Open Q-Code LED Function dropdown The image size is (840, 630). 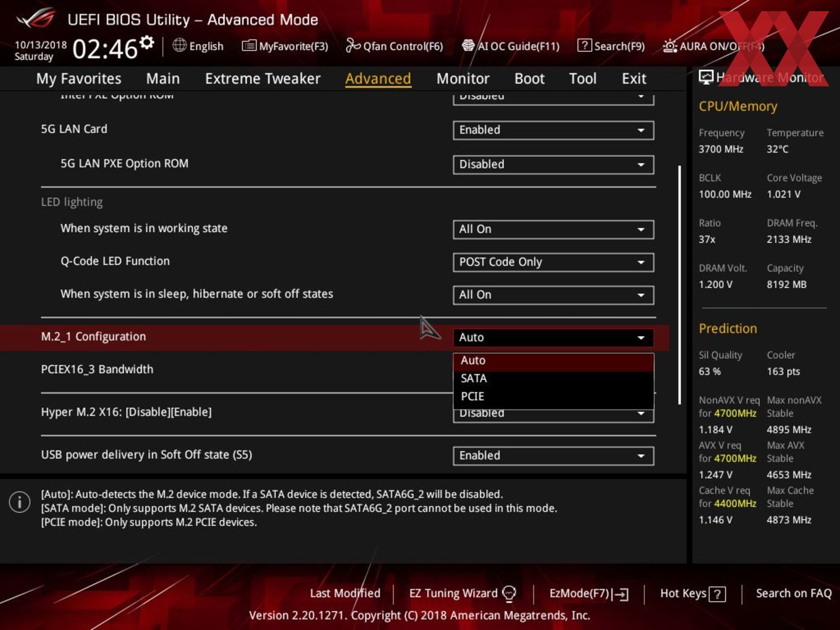pos(553,262)
